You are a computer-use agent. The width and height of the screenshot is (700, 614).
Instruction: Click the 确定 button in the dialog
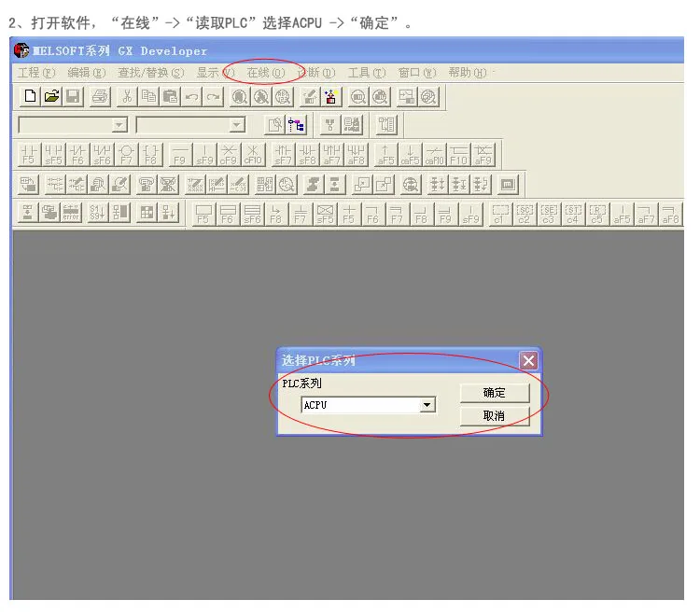coord(495,393)
